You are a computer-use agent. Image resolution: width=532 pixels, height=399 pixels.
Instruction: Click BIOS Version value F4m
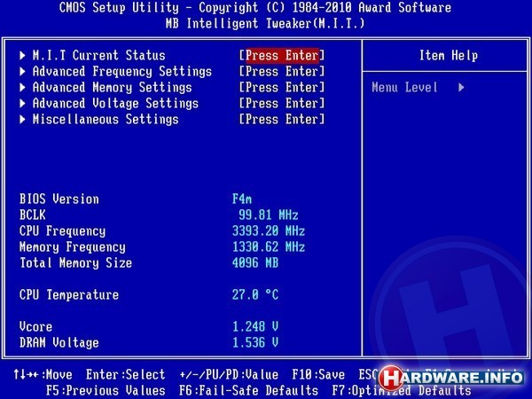point(242,199)
